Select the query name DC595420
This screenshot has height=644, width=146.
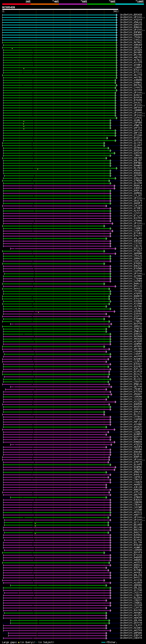[x=8, y=8]
